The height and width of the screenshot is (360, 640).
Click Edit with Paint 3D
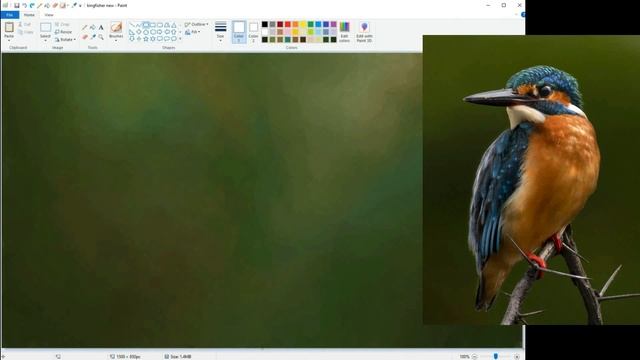pos(364,32)
